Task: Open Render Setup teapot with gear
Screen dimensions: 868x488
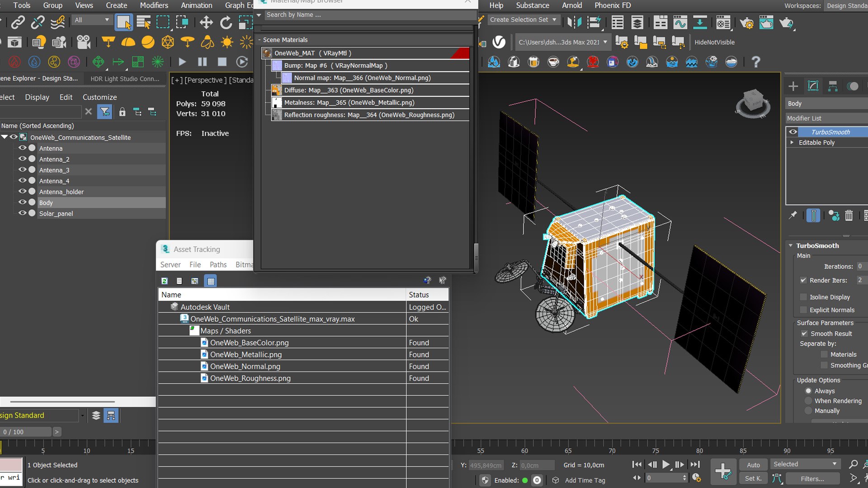Action: 746,22
